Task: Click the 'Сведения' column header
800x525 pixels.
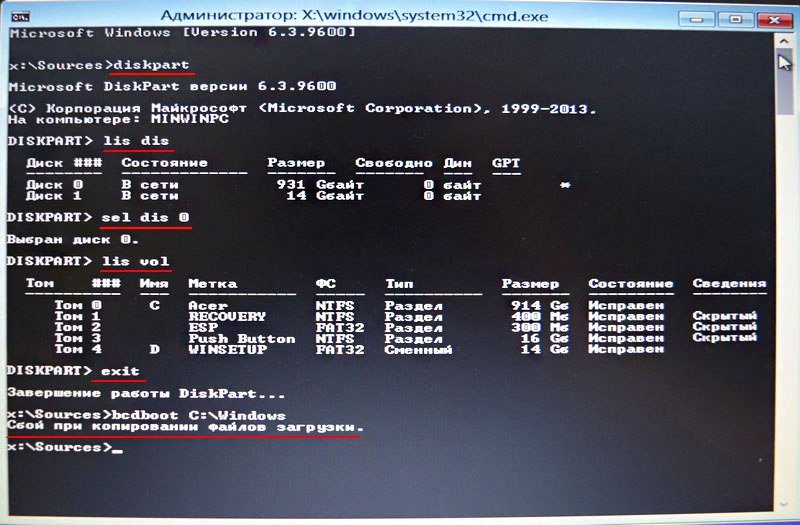Action: click(x=730, y=284)
